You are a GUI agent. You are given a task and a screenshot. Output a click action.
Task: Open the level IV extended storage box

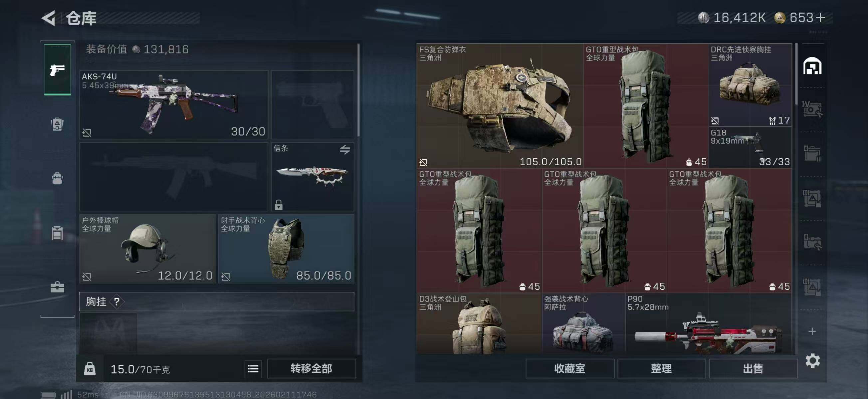click(x=812, y=109)
